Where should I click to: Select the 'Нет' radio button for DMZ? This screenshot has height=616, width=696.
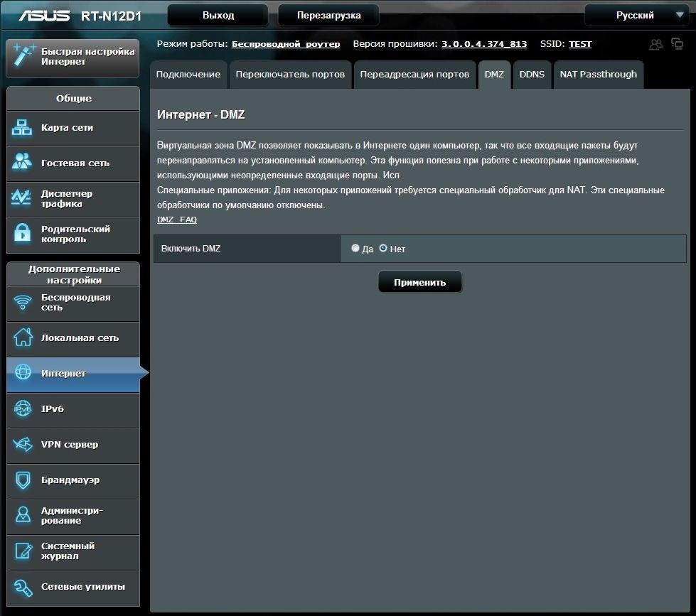click(383, 249)
